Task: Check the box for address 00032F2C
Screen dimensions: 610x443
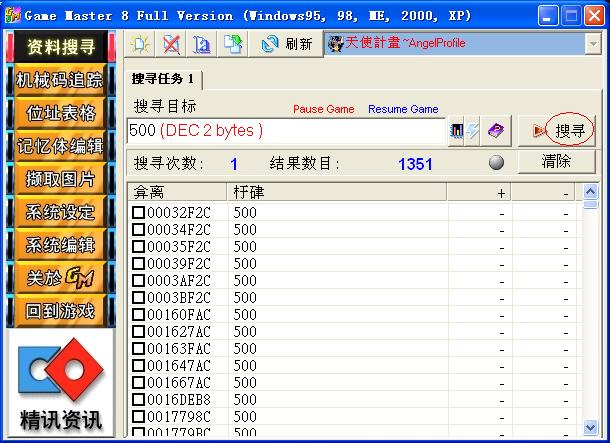Action: point(139,213)
